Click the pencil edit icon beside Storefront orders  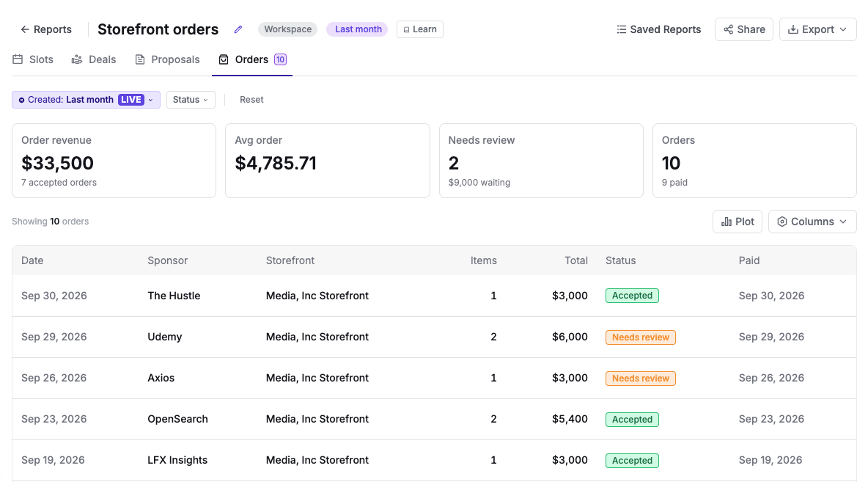pos(238,29)
